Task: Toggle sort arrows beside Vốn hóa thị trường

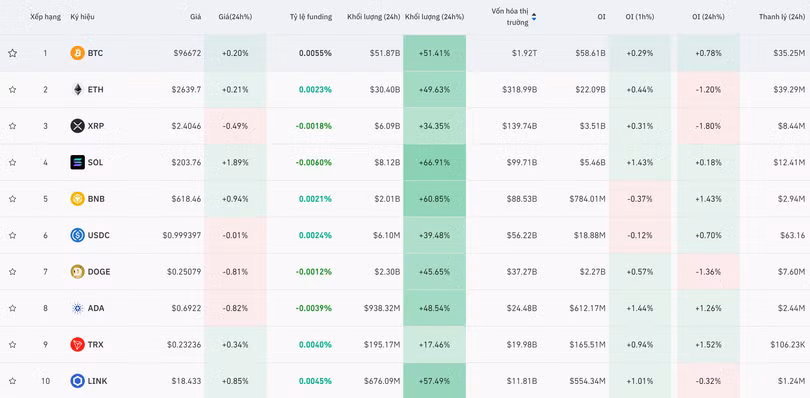Action: tap(534, 17)
